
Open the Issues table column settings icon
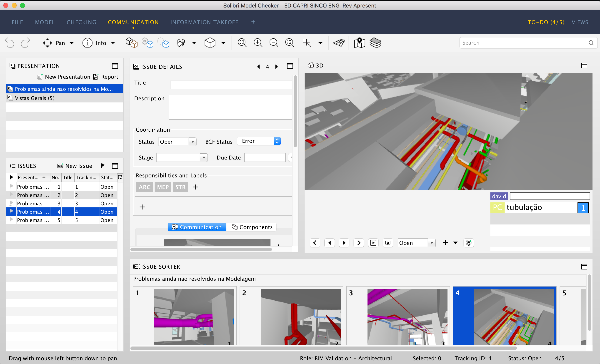pos(120,177)
